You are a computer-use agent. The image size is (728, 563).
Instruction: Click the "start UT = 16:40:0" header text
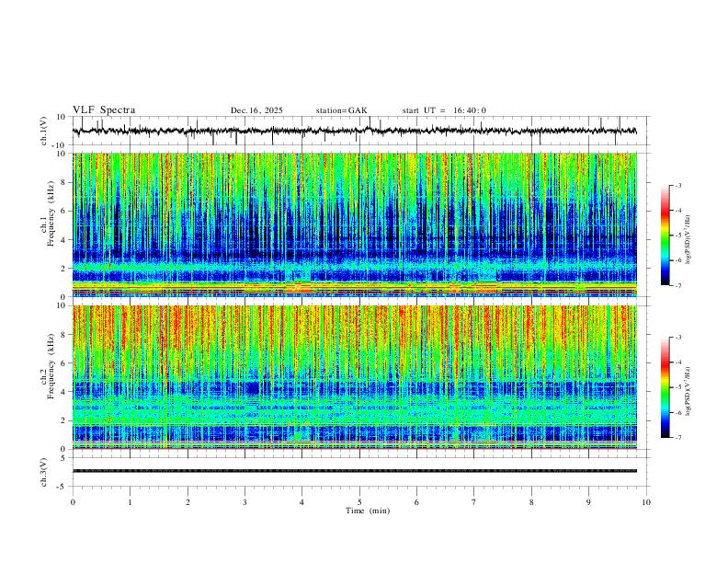444,110
